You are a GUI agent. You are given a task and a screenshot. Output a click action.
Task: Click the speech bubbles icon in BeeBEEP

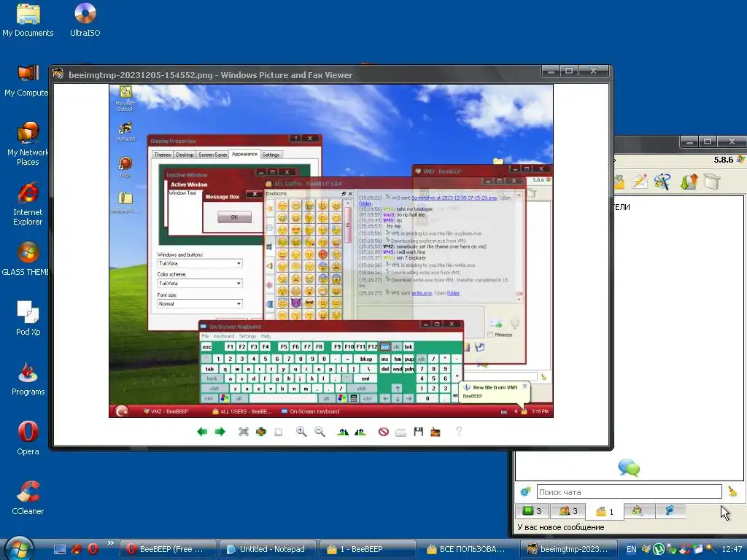(629, 467)
